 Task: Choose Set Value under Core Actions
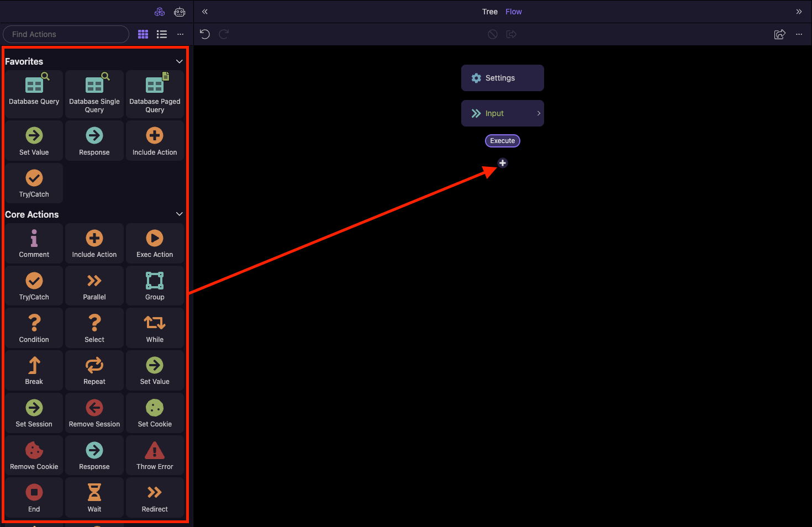(x=155, y=370)
